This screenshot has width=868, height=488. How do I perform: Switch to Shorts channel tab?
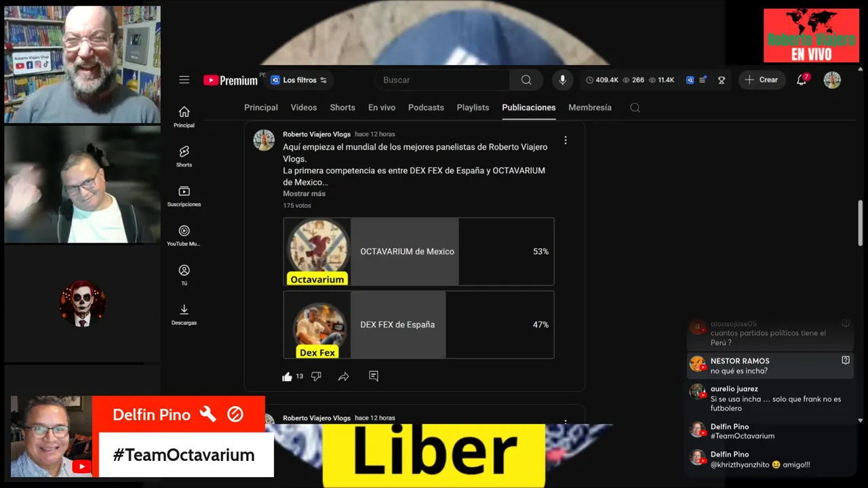pyautogui.click(x=342, y=108)
